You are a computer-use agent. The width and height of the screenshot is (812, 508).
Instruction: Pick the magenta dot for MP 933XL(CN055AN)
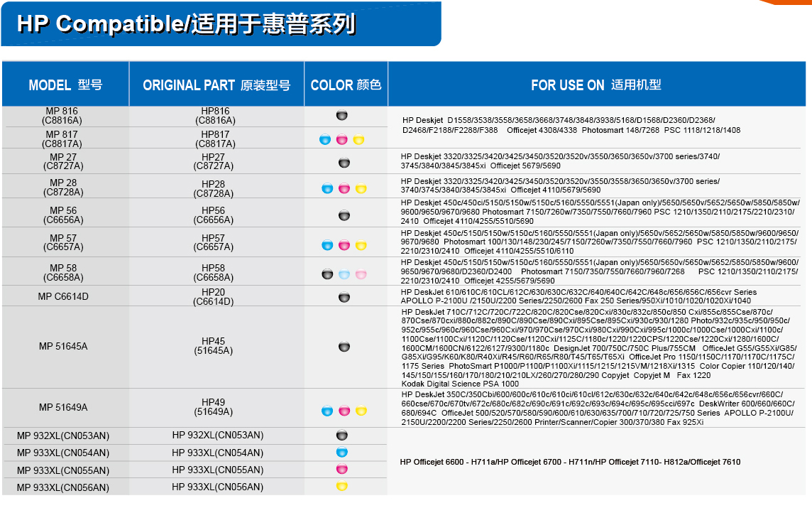pos(342,469)
